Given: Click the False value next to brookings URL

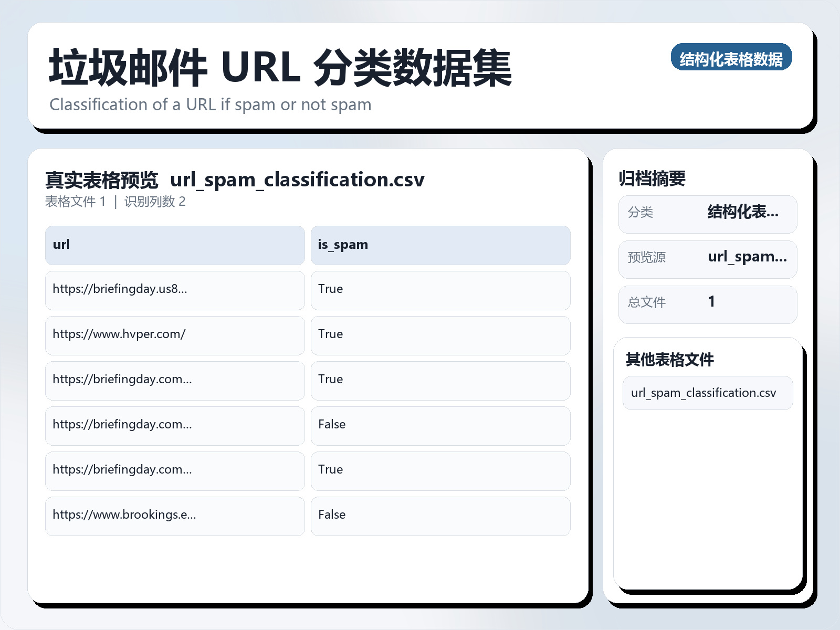Looking at the screenshot, I should (x=440, y=516).
